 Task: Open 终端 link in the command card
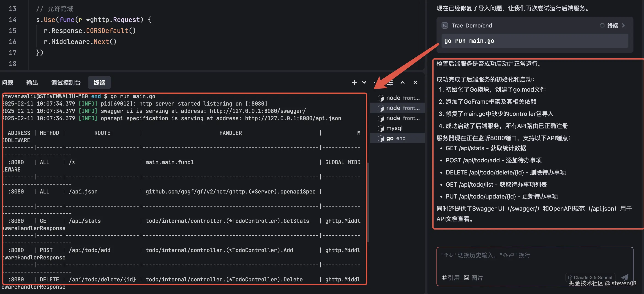point(613,25)
